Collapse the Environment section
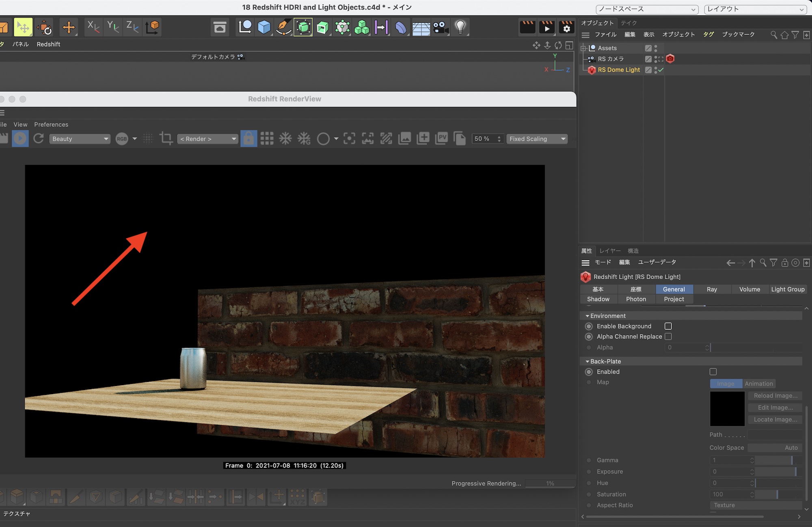Image resolution: width=812 pixels, height=527 pixels. tap(587, 316)
